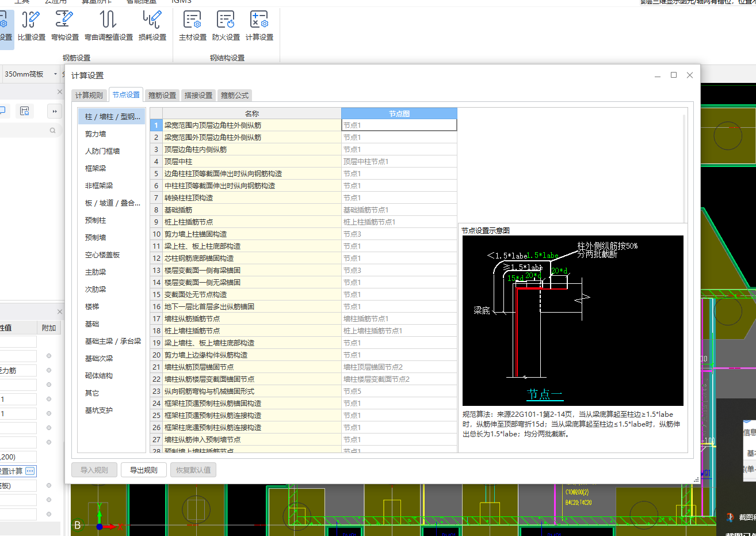Click the black node schematic preview image
The image size is (756, 536).
click(x=573, y=321)
